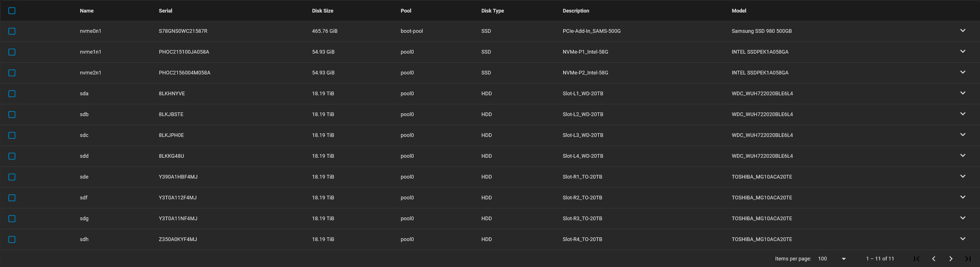Screen dimensions: 980x267
Task: Expand details for disk sde
Action: 963,176
